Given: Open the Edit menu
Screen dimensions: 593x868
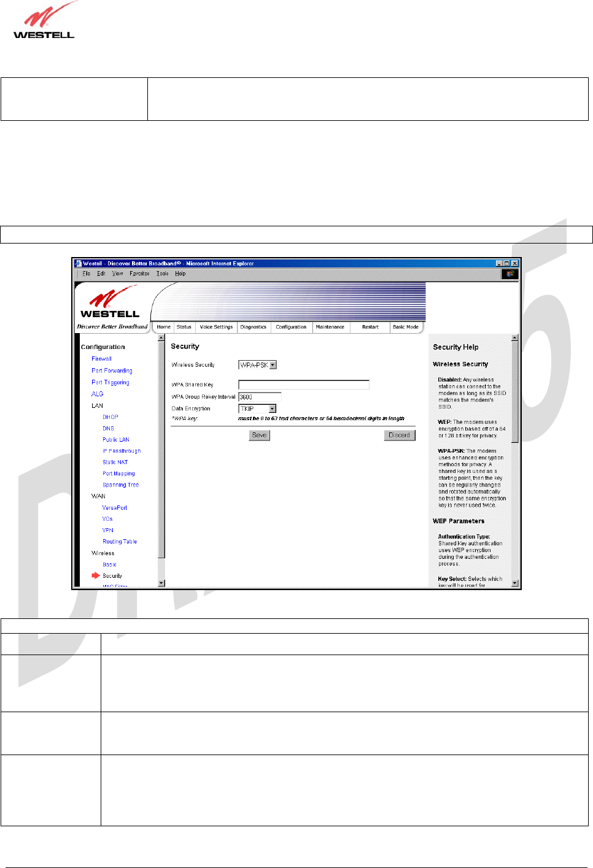Looking at the screenshot, I should coord(101,274).
